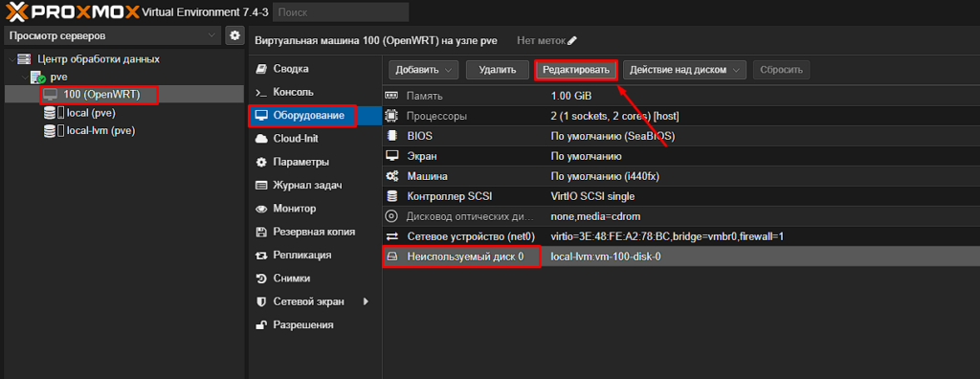Click the BIOS chip icon
Screen dimensions: 980x379
pos(391,136)
